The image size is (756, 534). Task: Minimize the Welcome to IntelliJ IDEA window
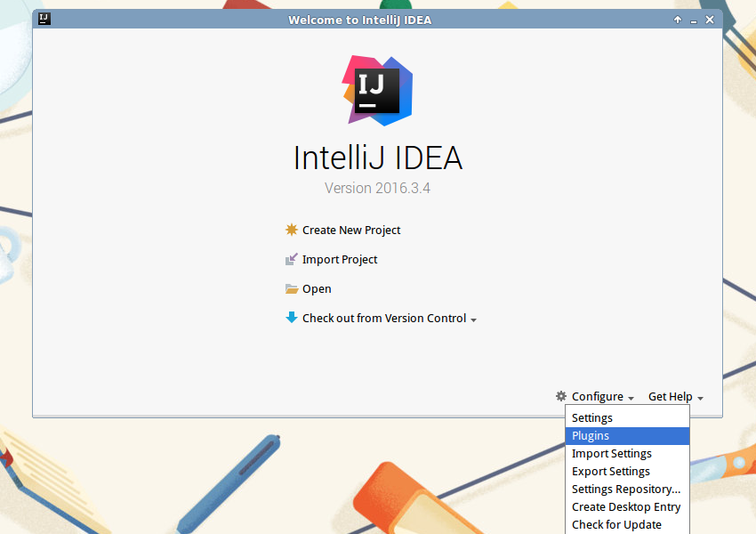(x=694, y=20)
